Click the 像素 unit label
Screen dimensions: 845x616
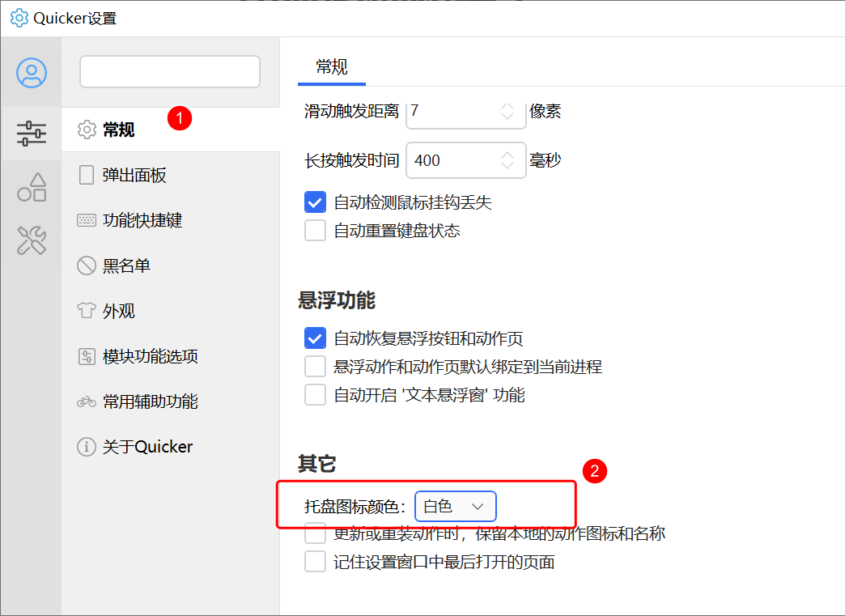point(546,111)
